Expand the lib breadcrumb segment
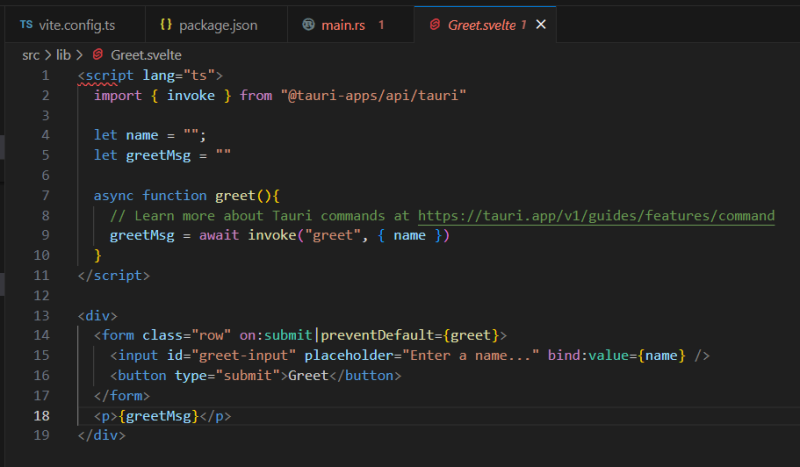 (63, 55)
